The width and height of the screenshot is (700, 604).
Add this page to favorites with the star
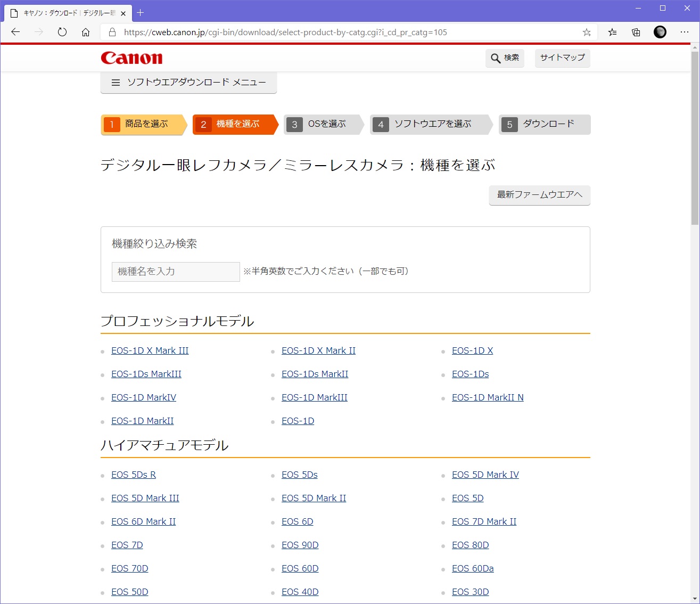[x=587, y=32]
